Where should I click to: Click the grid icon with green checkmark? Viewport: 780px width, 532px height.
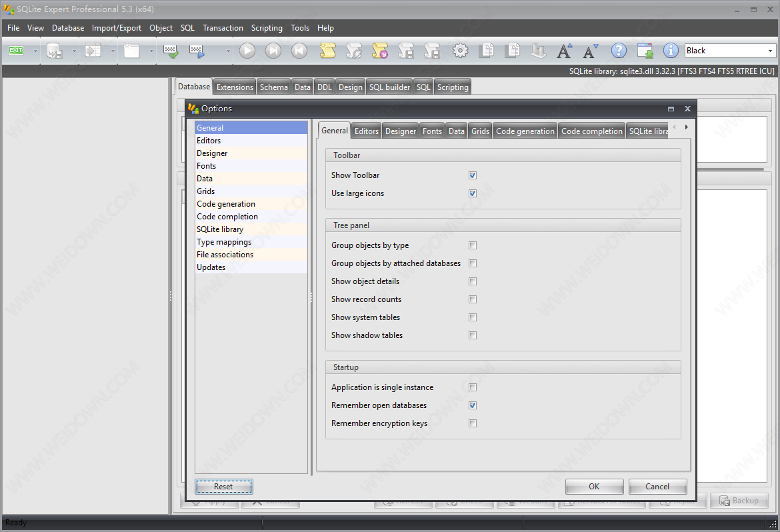[x=171, y=51]
